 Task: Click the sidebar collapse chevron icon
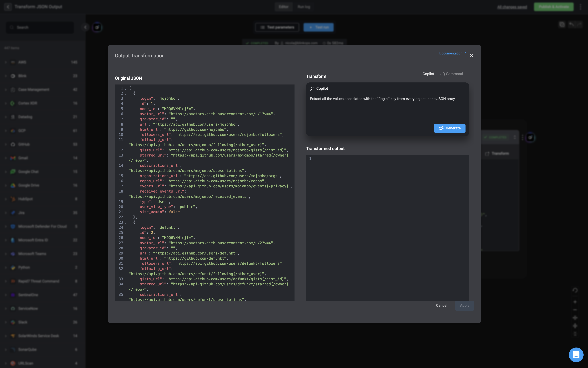click(85, 27)
